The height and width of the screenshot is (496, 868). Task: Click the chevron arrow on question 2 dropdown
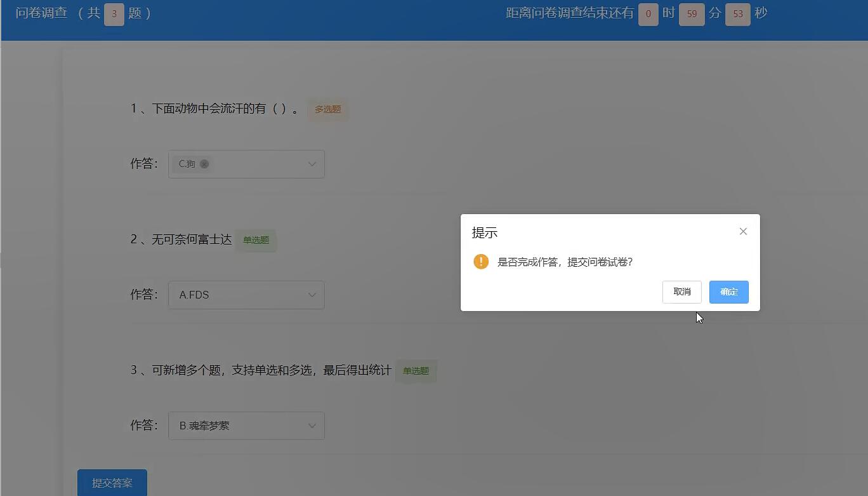click(x=311, y=295)
